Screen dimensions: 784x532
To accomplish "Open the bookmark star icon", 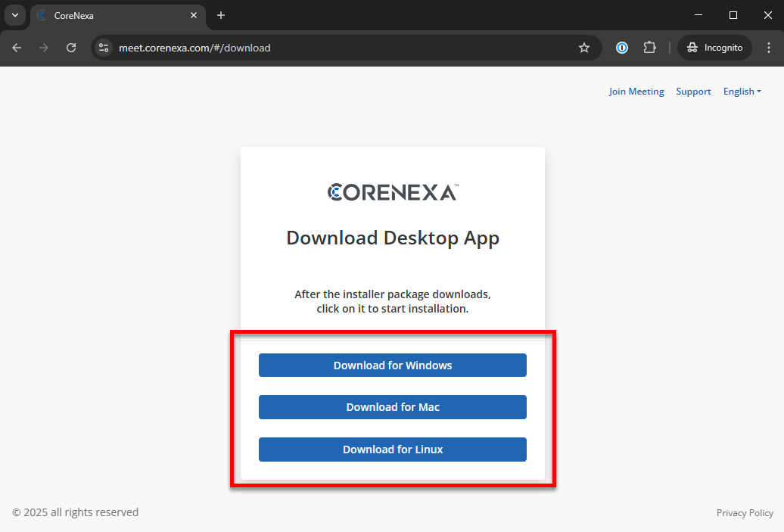I will click(x=583, y=48).
